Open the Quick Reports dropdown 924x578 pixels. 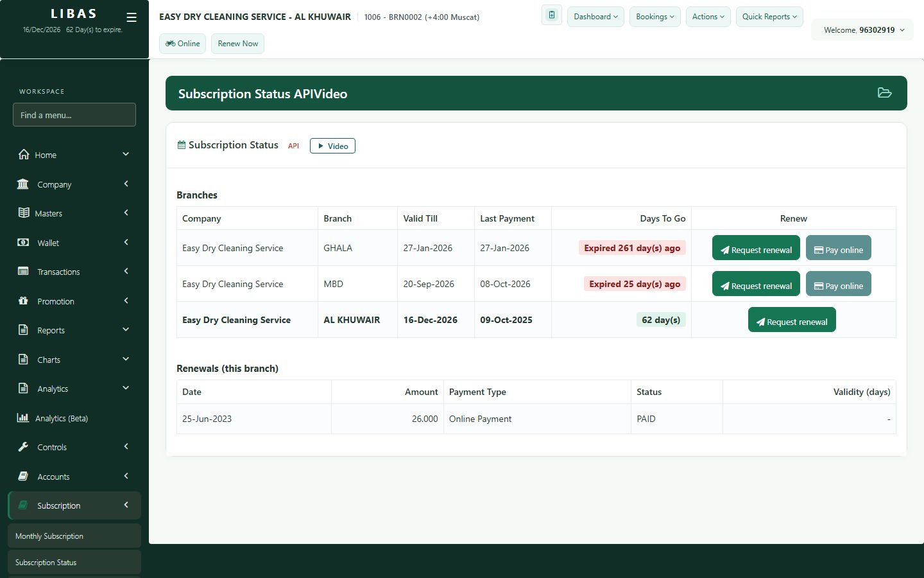[x=769, y=17]
